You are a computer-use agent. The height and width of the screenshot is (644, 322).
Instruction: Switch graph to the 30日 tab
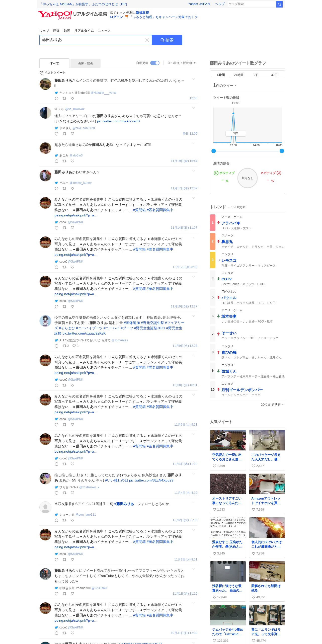[274, 75]
